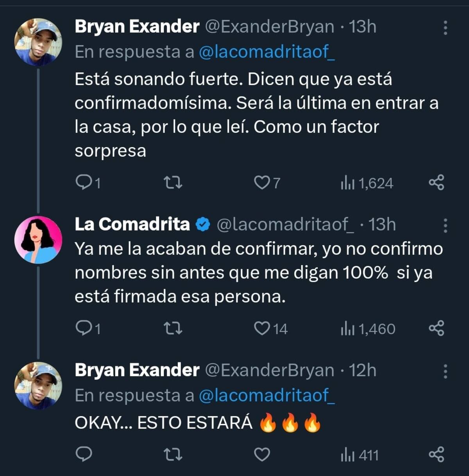Retweet La Comadrita's tweet

point(172,328)
